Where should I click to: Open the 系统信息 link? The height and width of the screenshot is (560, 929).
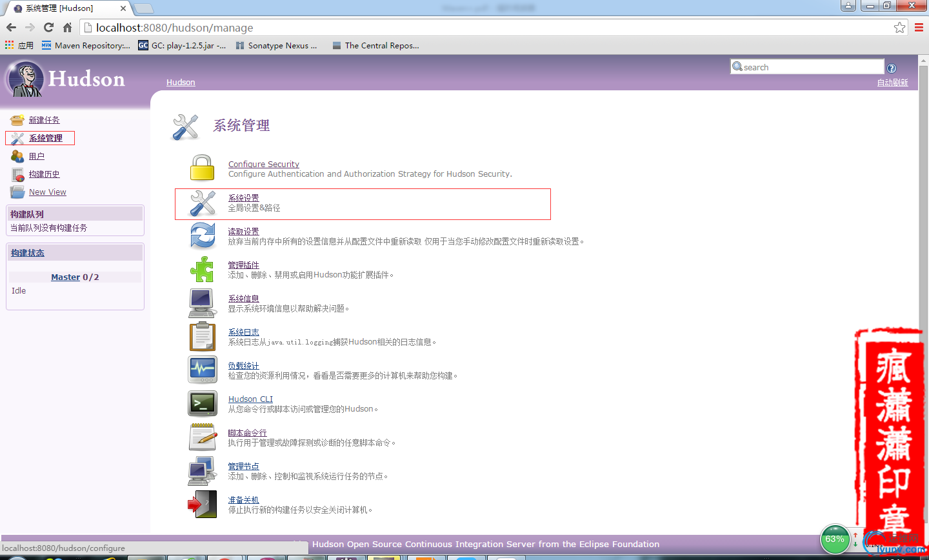(243, 298)
